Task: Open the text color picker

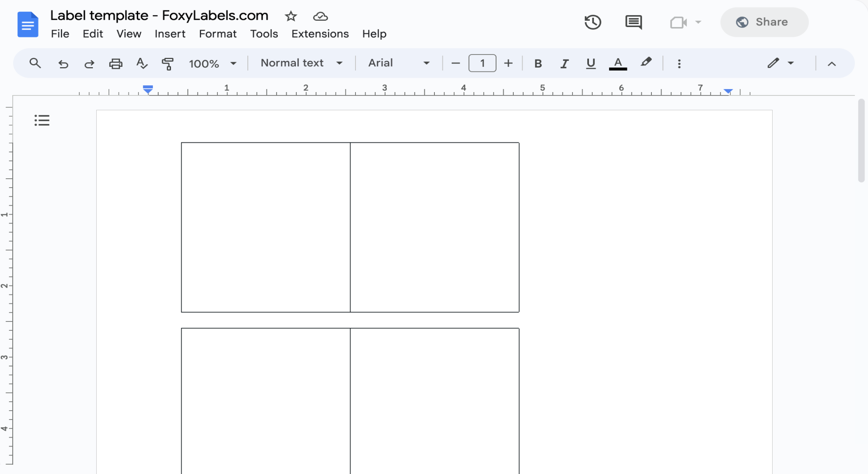Action: click(617, 63)
